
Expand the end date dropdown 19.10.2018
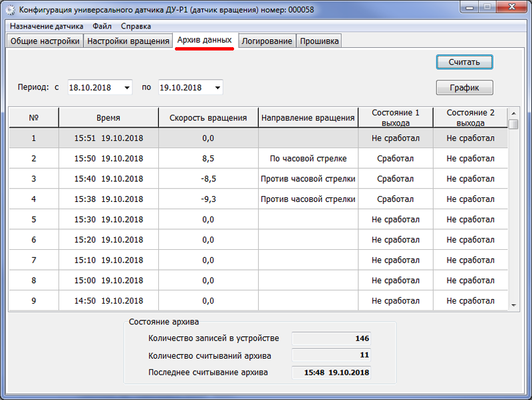[x=218, y=88]
